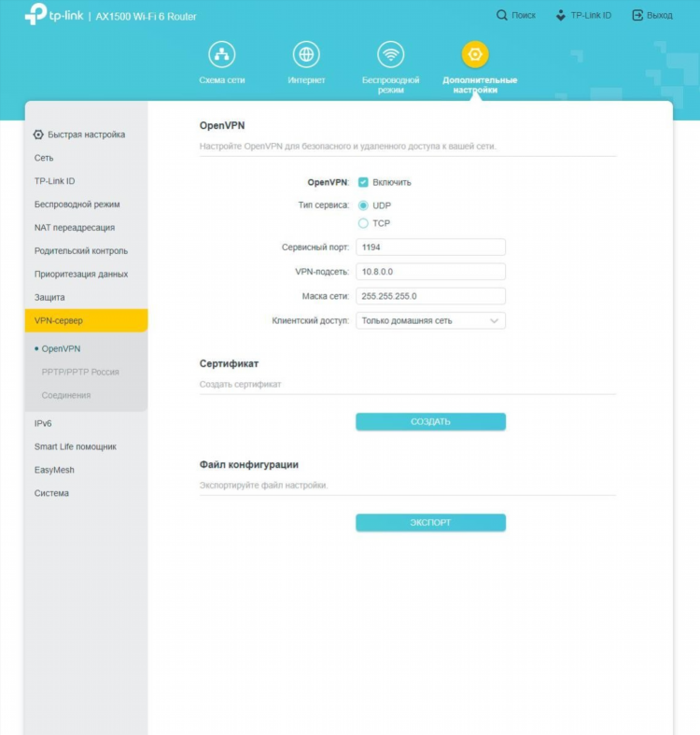Click the Быстрая настройка gear icon
700x735 pixels.
pos(38,134)
